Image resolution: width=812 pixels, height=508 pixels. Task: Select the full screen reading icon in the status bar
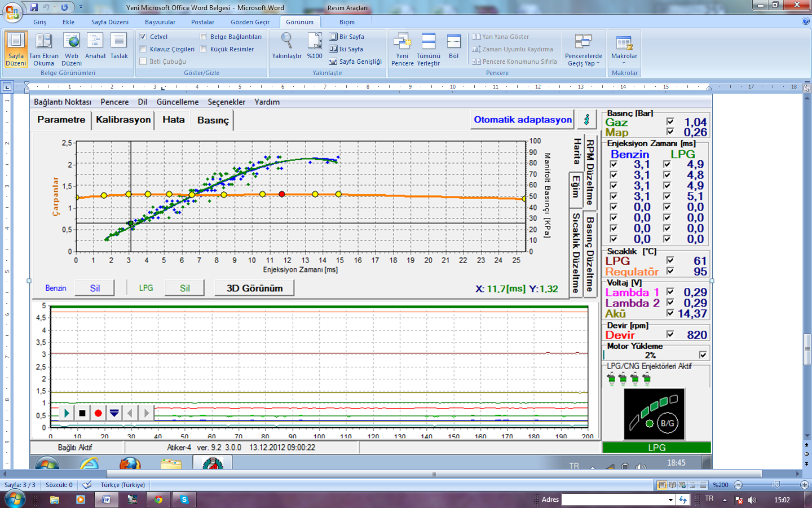coord(672,485)
